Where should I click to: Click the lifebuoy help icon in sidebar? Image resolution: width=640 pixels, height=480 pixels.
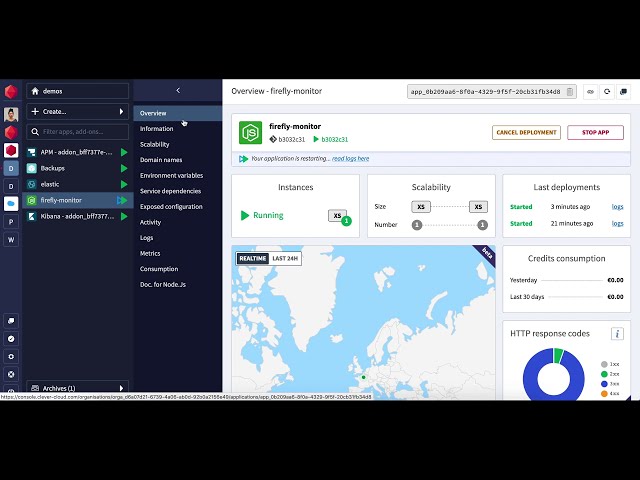(11, 374)
